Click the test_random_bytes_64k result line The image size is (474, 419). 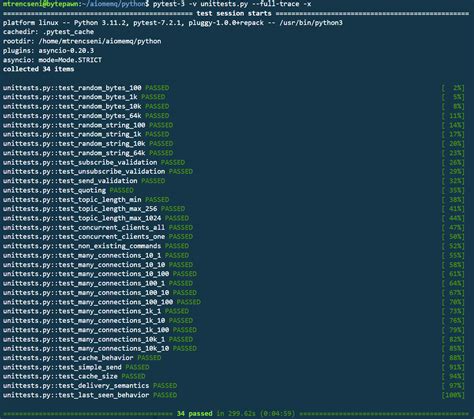click(x=86, y=116)
